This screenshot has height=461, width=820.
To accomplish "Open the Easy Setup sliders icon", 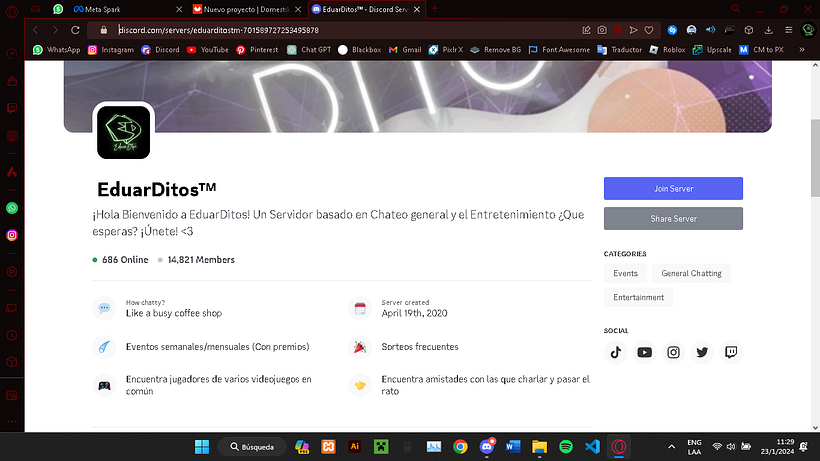I will click(x=788, y=30).
